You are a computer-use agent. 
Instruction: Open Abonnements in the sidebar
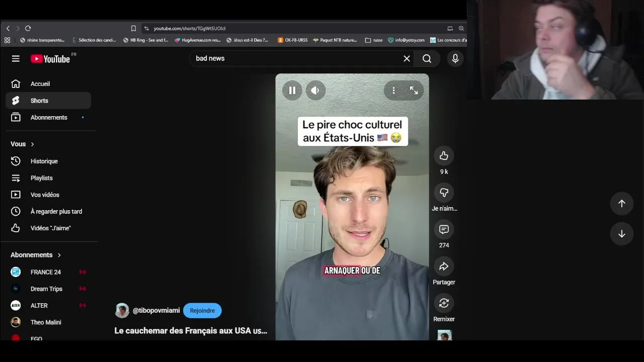point(48,118)
